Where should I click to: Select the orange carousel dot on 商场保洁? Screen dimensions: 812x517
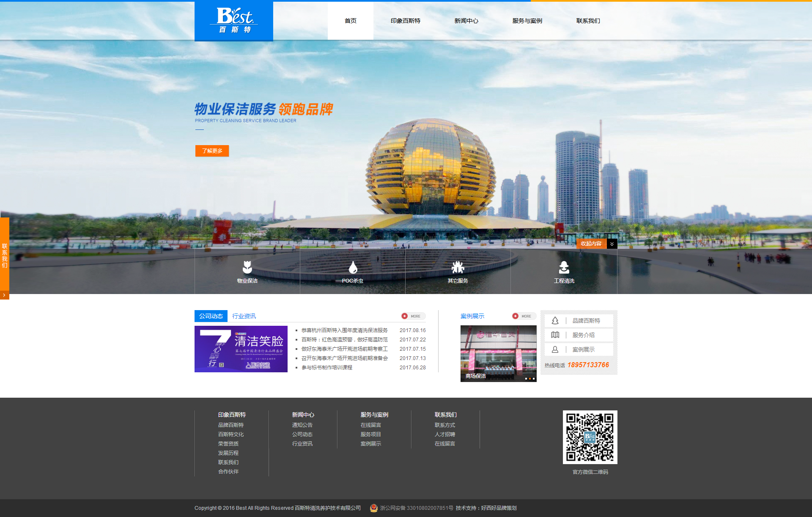(530, 379)
